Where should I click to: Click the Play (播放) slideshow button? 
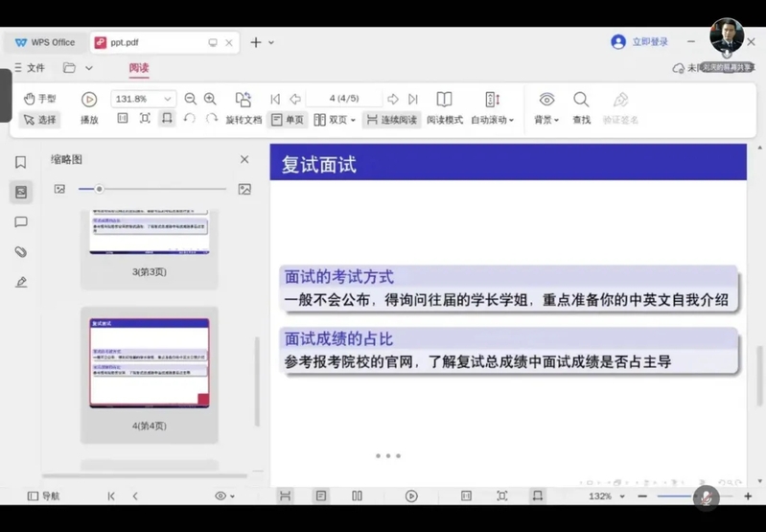tap(89, 106)
